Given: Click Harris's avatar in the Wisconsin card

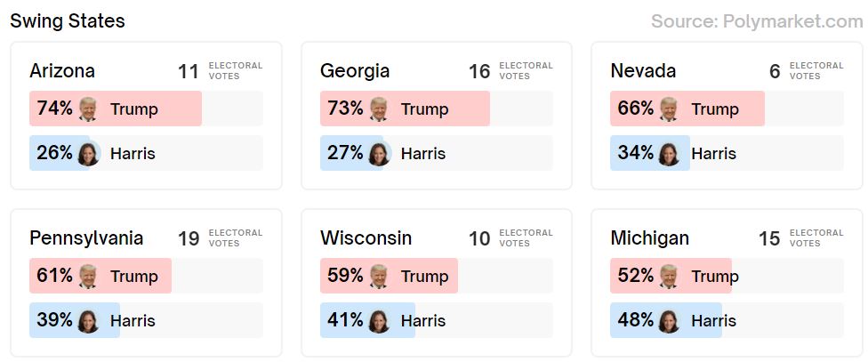Looking at the screenshot, I should (x=379, y=320).
